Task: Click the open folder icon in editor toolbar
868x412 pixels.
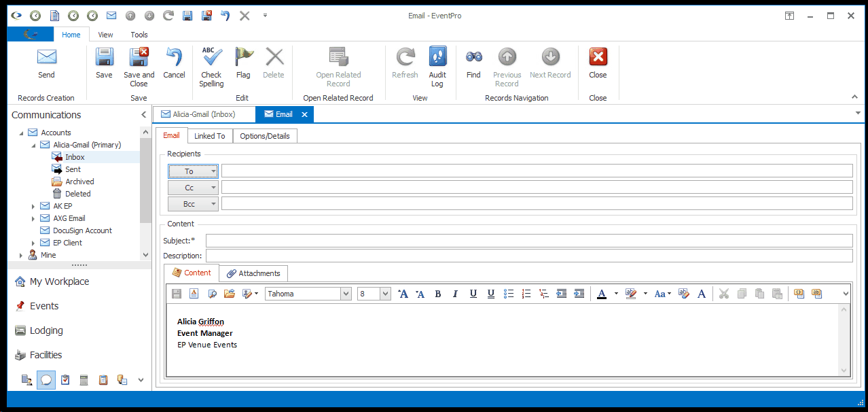Action: point(229,294)
